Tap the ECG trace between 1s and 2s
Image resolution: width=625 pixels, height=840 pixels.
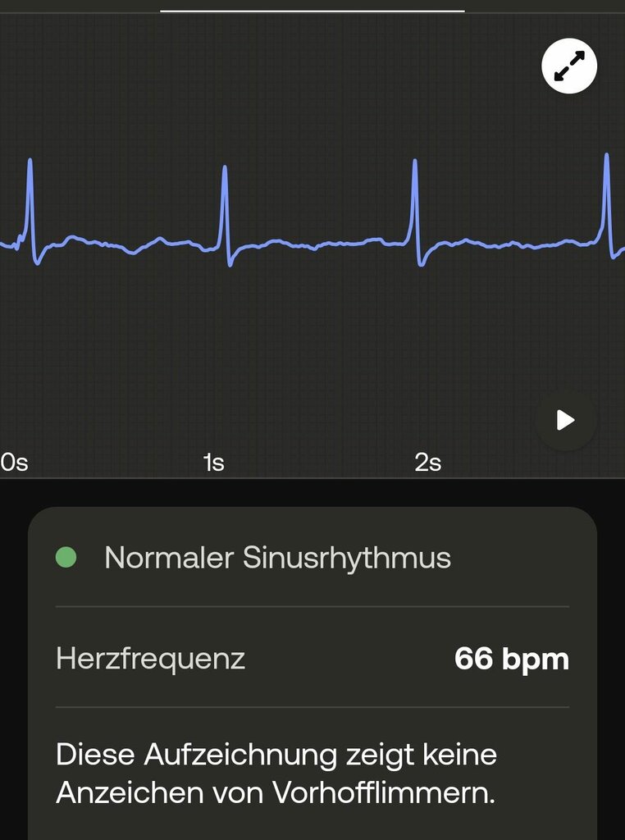click(x=322, y=244)
